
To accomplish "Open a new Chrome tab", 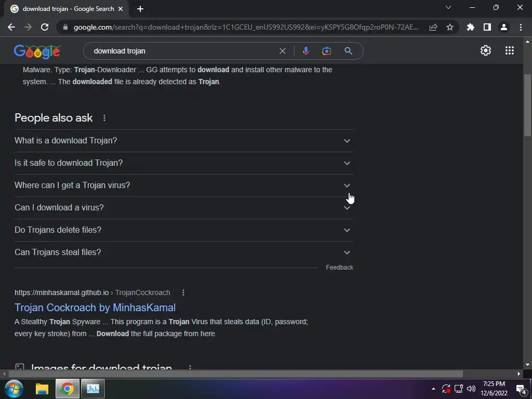I will [140, 9].
